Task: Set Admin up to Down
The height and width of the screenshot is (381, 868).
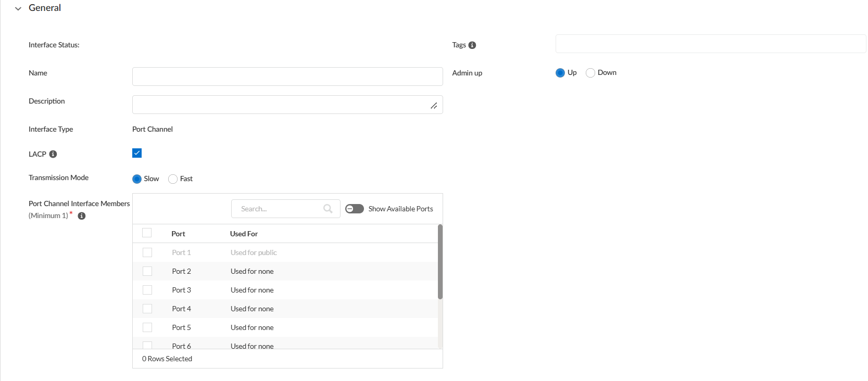Action: coord(590,73)
